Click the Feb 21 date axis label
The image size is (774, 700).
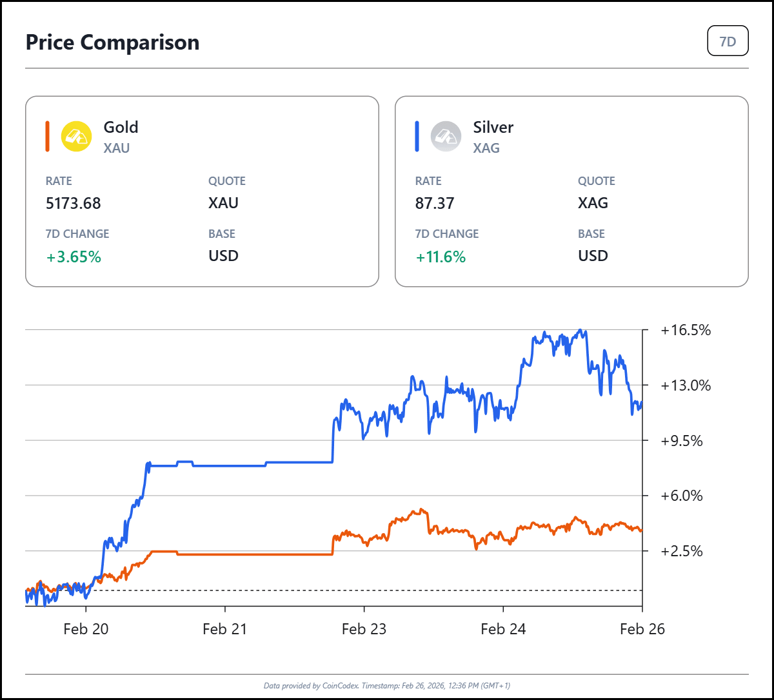(x=224, y=629)
